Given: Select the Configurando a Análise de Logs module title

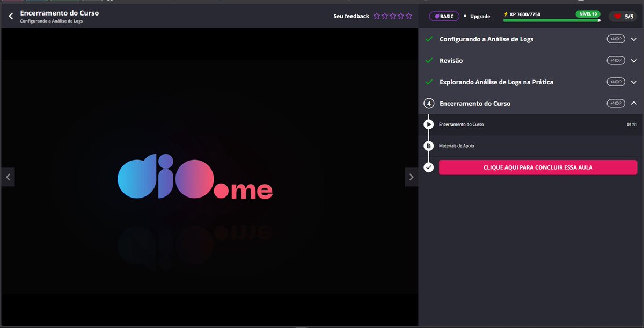Looking at the screenshot, I should click(x=486, y=39).
